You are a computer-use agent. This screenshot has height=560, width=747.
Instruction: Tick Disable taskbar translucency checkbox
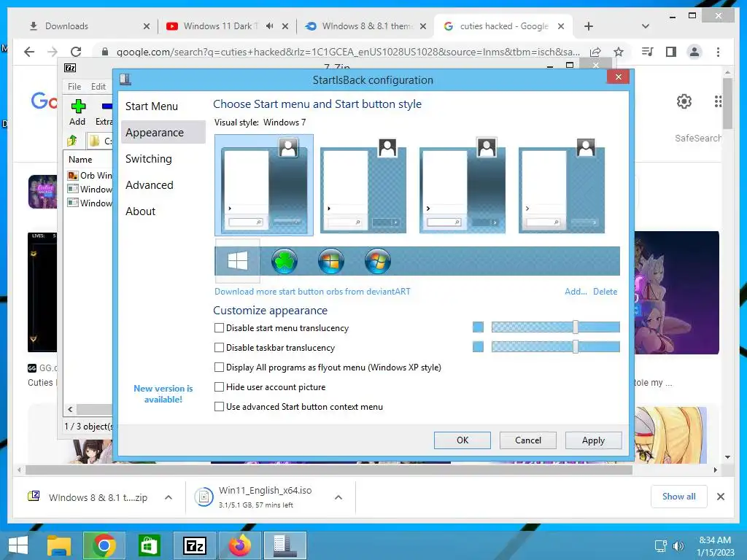click(x=219, y=348)
